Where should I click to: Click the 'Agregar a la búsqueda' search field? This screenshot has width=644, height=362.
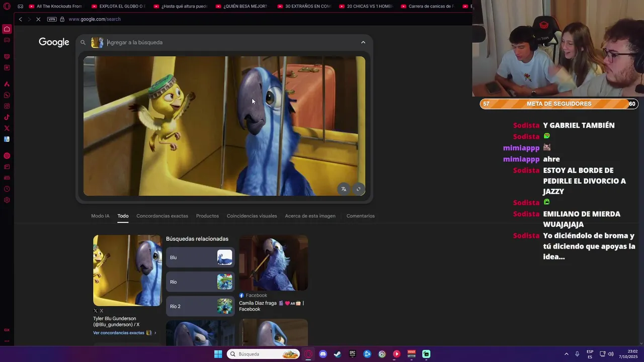tap(231, 42)
